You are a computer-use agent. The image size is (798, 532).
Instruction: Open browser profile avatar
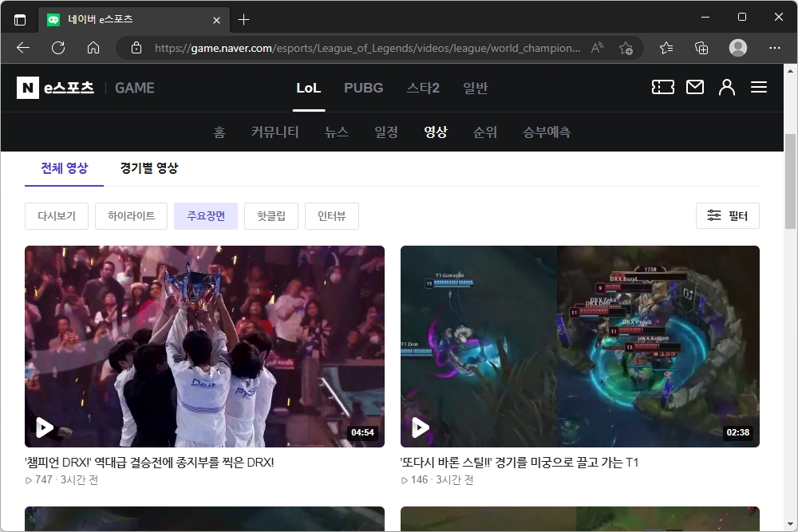click(738, 48)
